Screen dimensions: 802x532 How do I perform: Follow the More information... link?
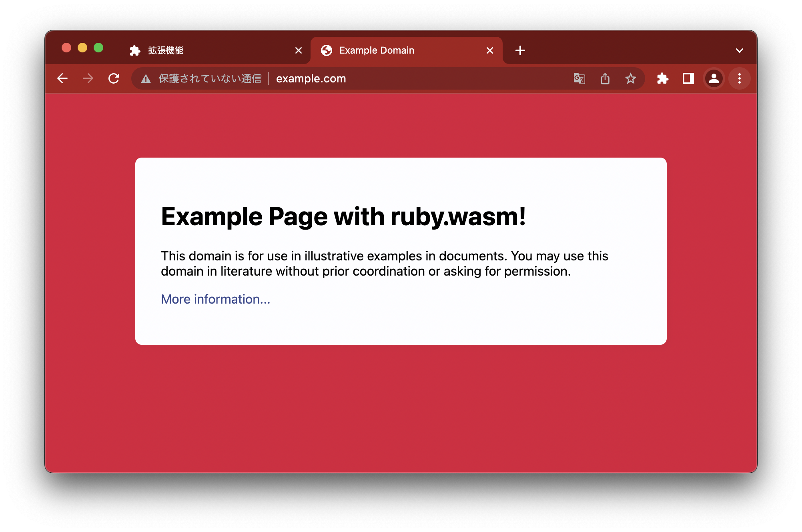(216, 299)
